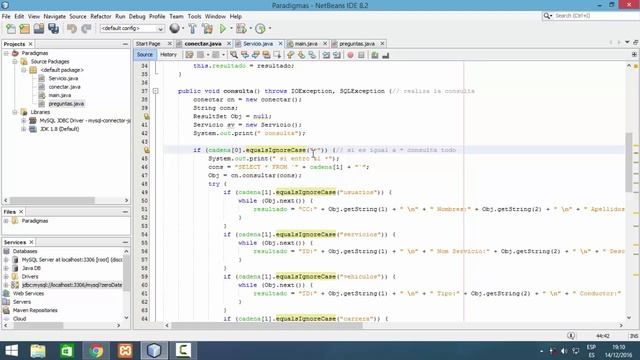Minimize the Projects panel
The image size is (640, 360).
click(125, 44)
